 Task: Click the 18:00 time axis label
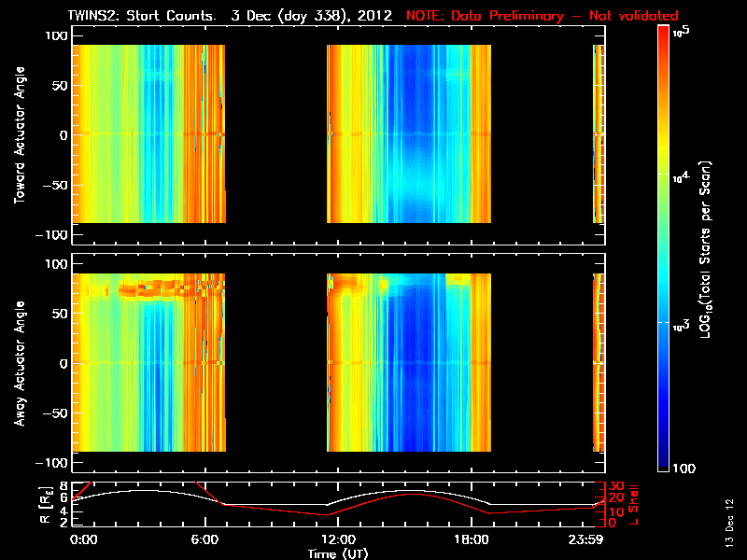point(464,539)
